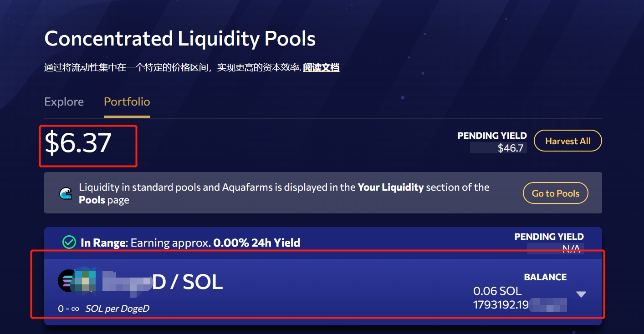This screenshot has height=334, width=644.
Task: Click the 0 - ∞ price range text
Action: [x=68, y=309]
